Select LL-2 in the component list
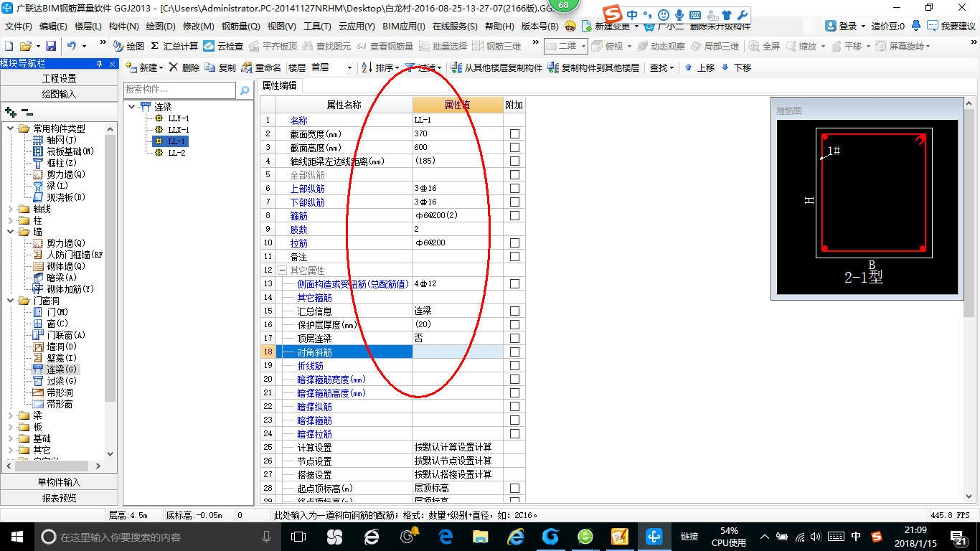Image resolution: width=980 pixels, height=551 pixels. 176,153
